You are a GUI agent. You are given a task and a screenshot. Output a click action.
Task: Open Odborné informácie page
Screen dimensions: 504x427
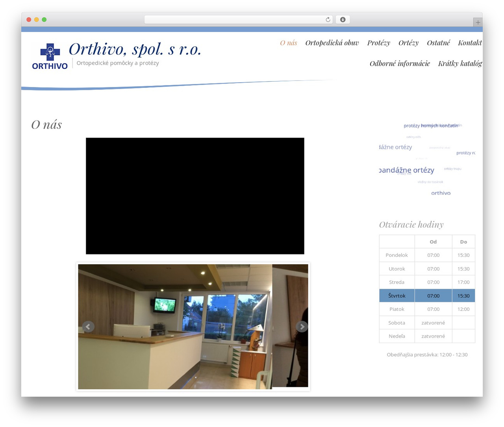(x=400, y=63)
